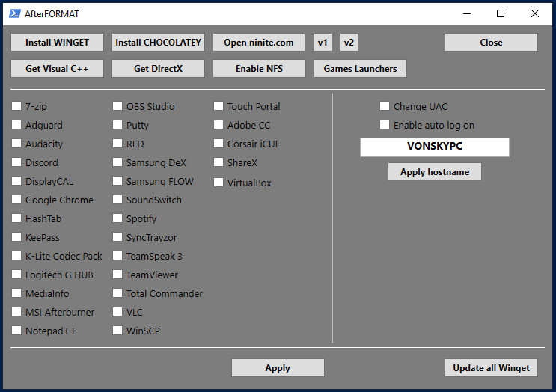This screenshot has height=392, width=556.
Task: Tick the SoundSwitch checkbox
Action: (117, 200)
